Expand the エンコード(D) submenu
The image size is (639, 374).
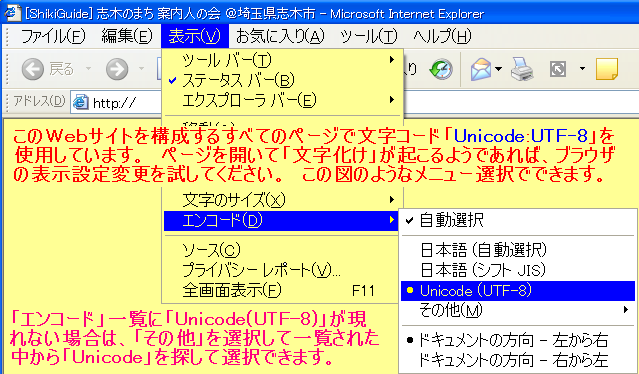281,220
